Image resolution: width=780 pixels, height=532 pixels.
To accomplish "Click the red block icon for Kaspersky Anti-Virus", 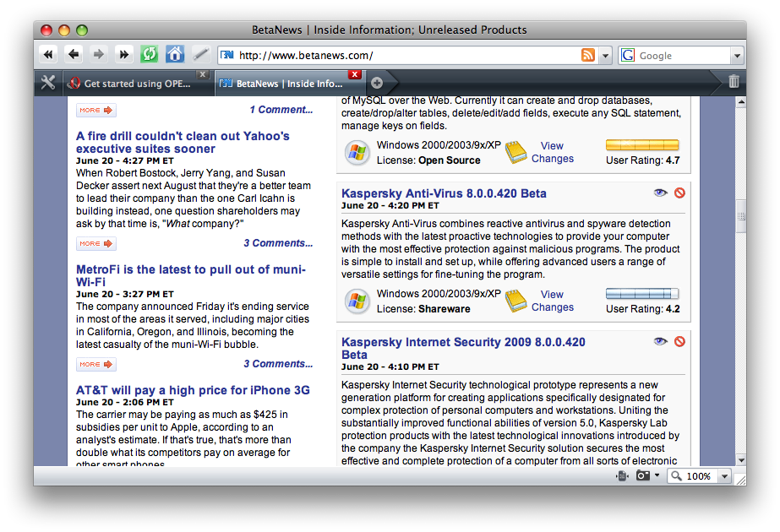I will click(x=679, y=193).
